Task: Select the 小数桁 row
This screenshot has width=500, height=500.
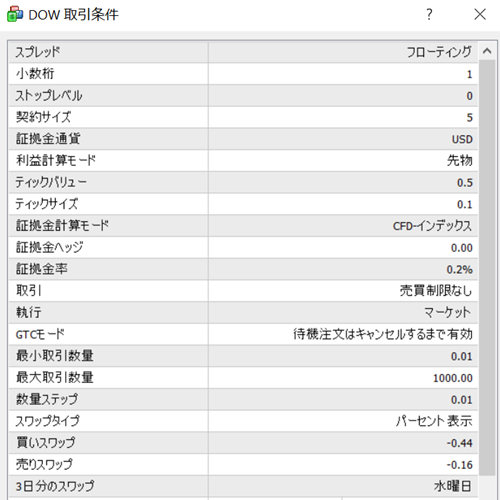Action: [x=243, y=74]
